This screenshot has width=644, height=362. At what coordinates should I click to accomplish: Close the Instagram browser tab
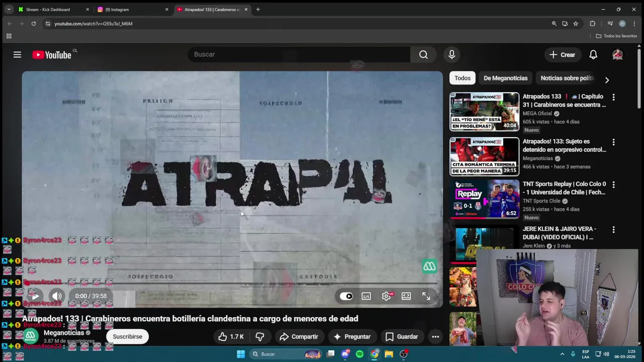coord(167,10)
